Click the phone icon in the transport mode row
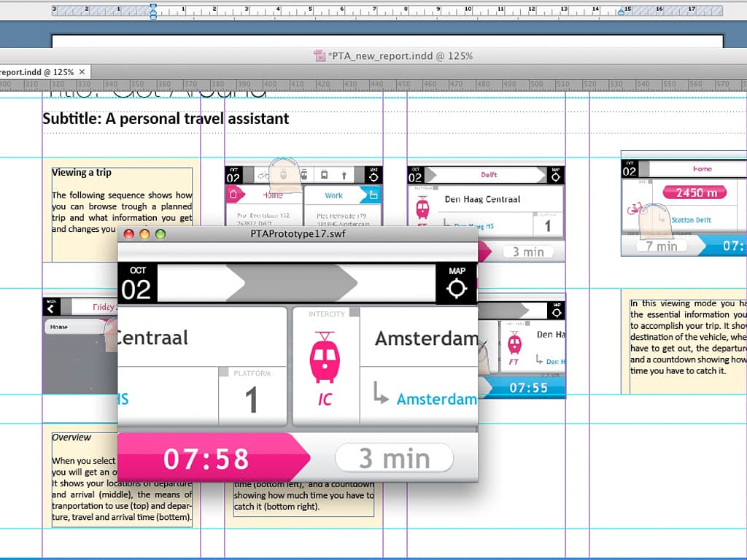Image resolution: width=747 pixels, height=560 pixels. [324, 175]
